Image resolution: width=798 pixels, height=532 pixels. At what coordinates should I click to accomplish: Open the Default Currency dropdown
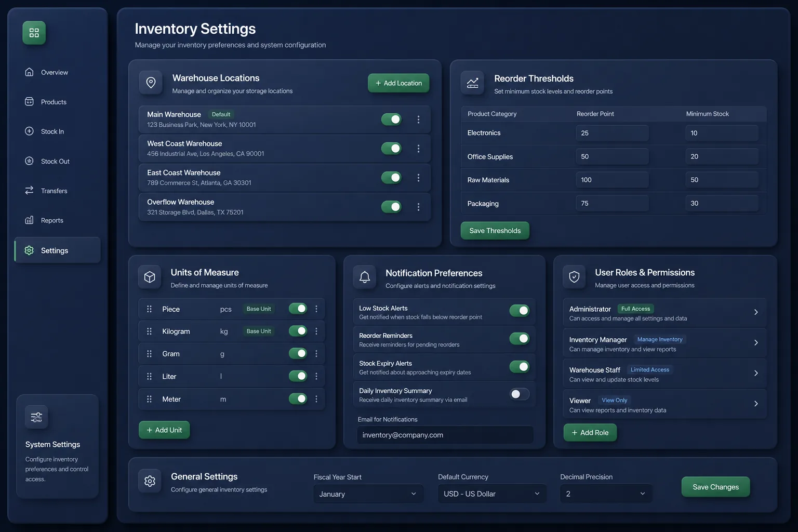[492, 494]
